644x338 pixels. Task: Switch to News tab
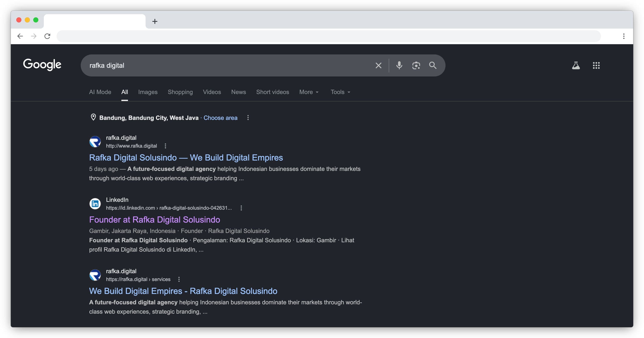click(239, 92)
